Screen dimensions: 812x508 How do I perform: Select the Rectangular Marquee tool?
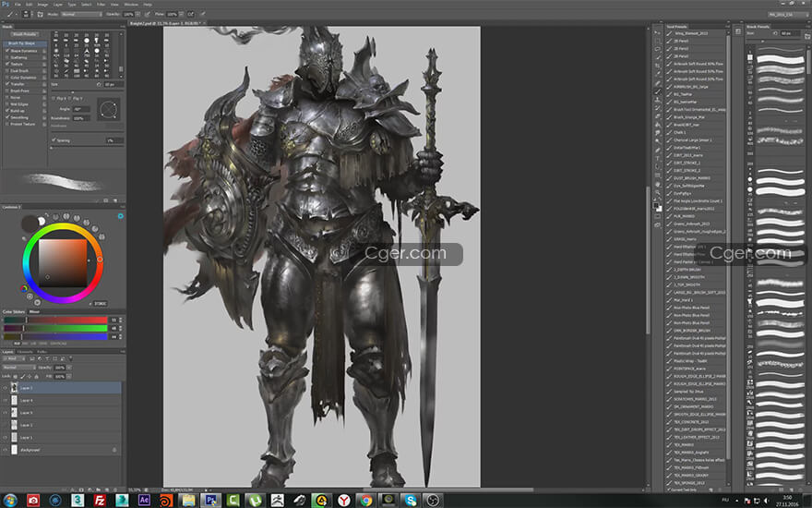658,41
